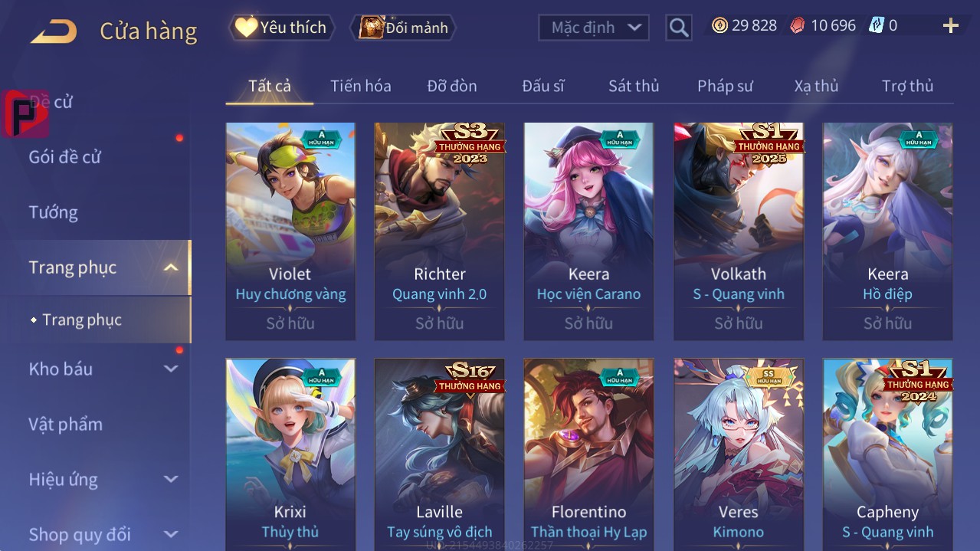Open Đổi mảnh chest exchange
Image resolution: width=980 pixels, height=551 pixels.
[403, 28]
